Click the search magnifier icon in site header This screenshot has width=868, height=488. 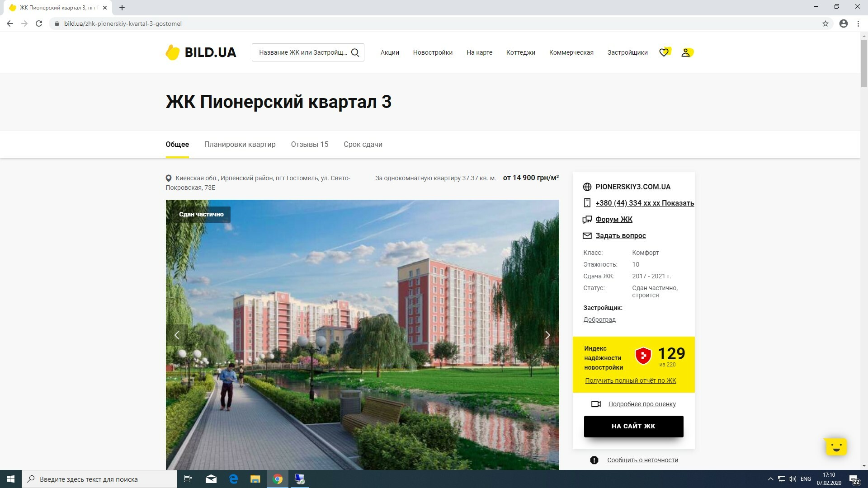point(355,52)
